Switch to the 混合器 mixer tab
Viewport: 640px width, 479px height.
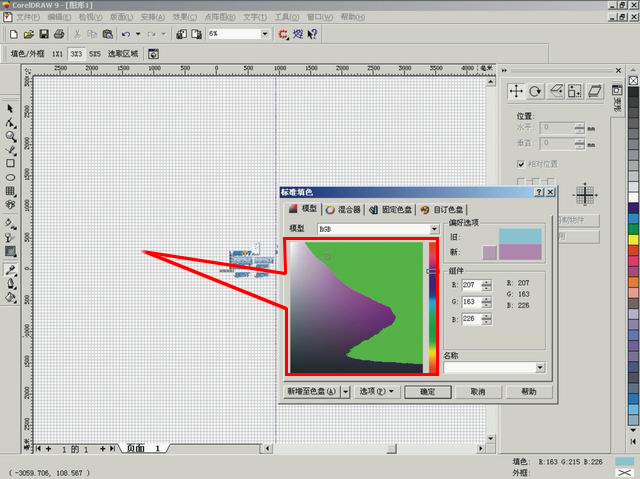click(x=343, y=210)
